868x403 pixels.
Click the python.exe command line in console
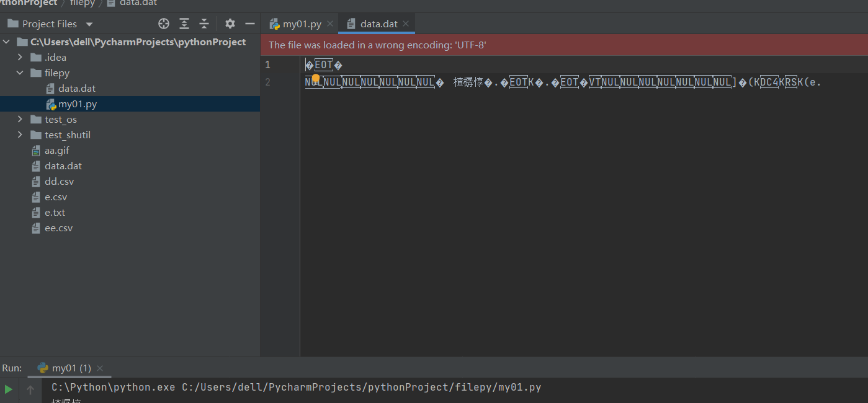[296, 387]
